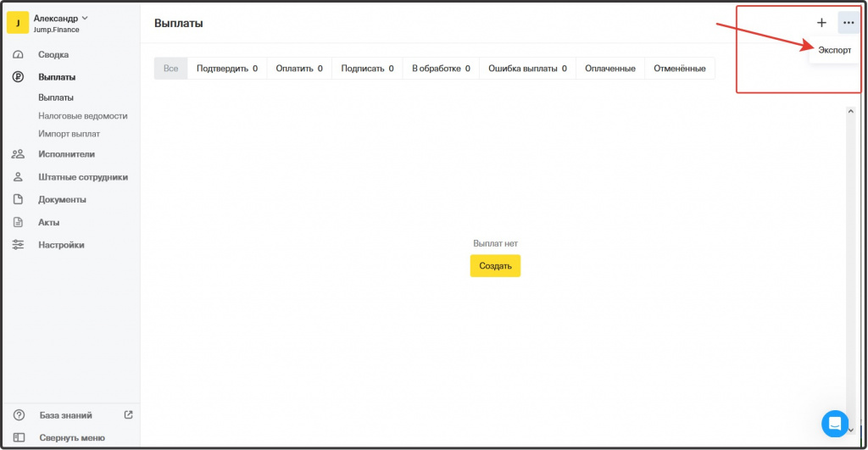The width and height of the screenshot is (868, 450).
Task: Switch to the Ошибка выплаты tab
Action: pos(527,69)
